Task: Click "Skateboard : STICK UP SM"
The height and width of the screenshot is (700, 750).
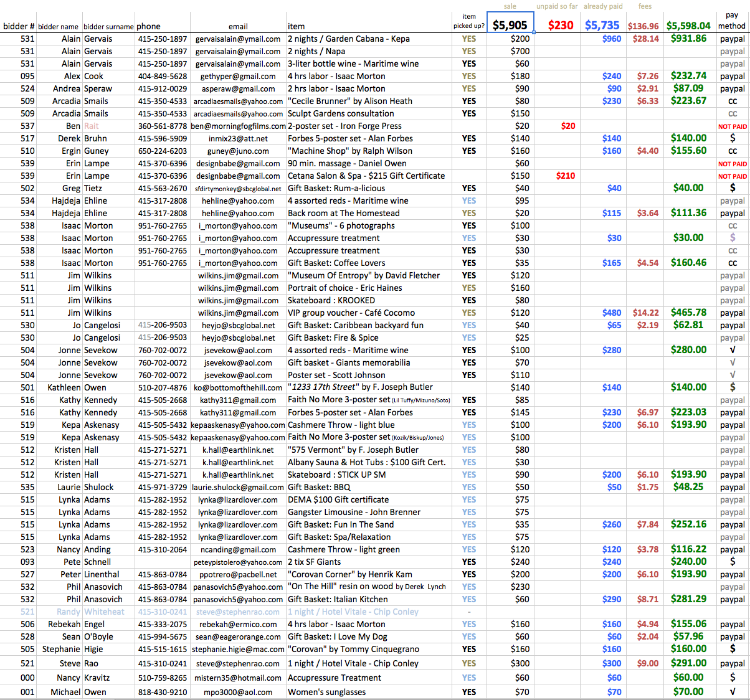Action: 337,475
